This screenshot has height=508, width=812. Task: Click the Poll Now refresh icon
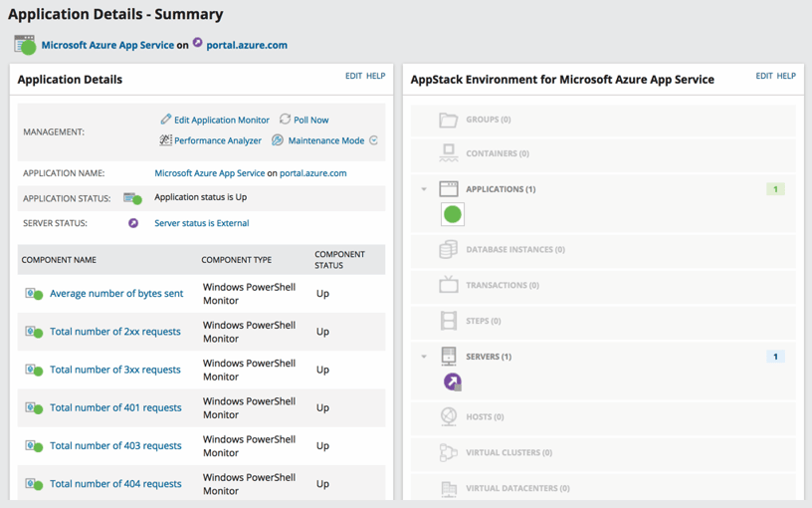[x=285, y=120]
